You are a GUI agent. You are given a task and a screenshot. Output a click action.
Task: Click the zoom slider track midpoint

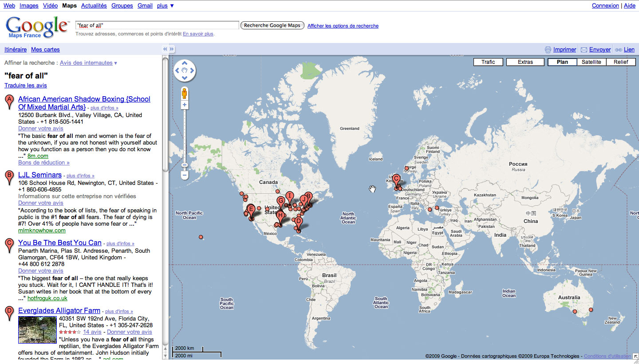[185, 140]
